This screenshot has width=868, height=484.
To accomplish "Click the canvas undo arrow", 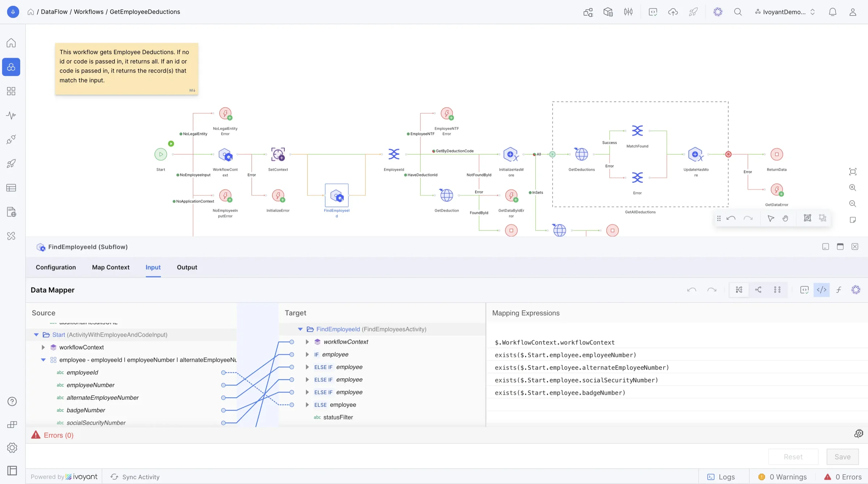I will (731, 218).
